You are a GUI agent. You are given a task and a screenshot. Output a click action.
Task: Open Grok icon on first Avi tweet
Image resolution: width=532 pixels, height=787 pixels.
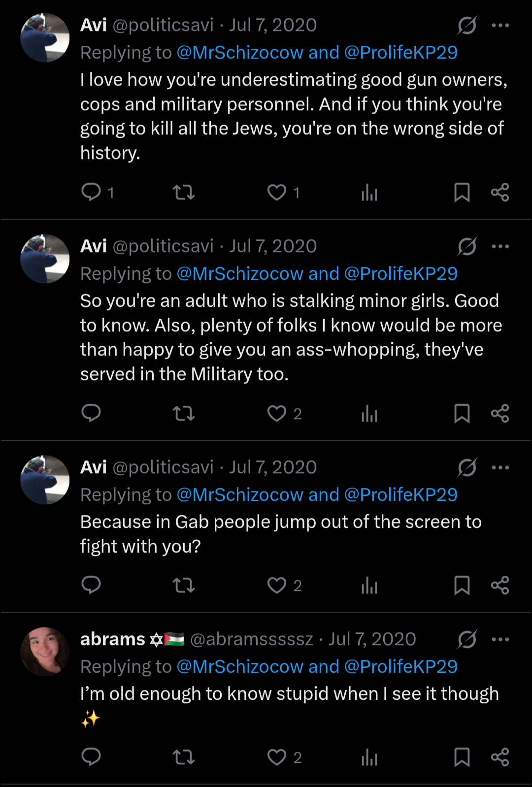466,25
